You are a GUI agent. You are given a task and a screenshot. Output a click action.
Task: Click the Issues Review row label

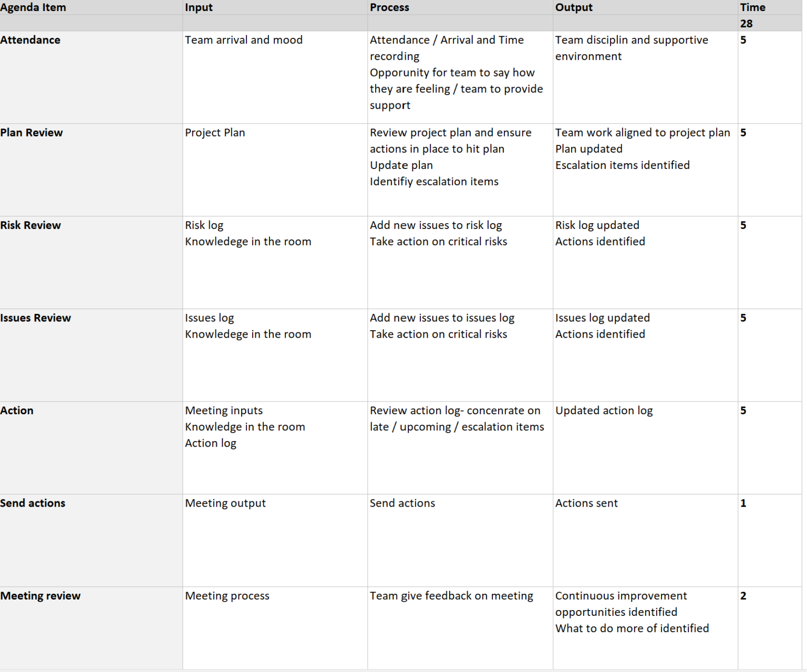(x=36, y=318)
